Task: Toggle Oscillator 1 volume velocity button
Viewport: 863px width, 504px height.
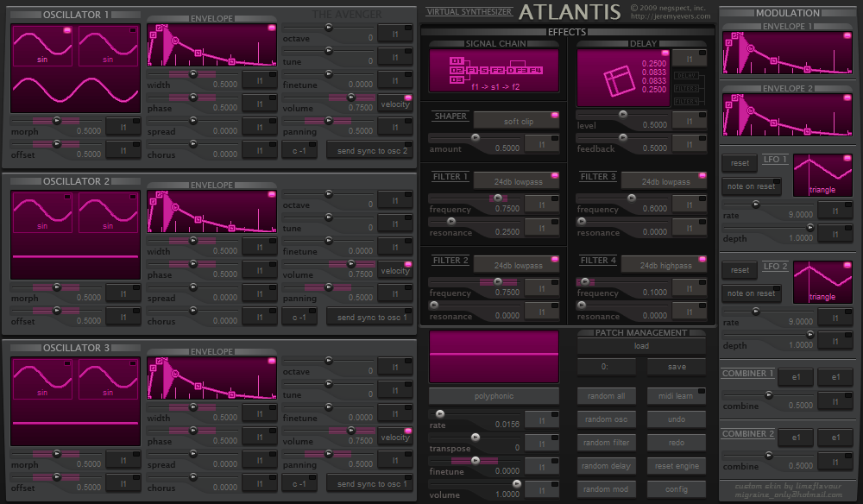Action: [394, 104]
